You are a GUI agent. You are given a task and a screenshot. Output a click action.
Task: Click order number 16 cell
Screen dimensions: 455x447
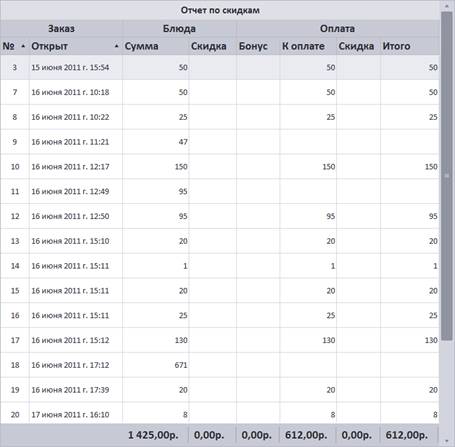15,315
